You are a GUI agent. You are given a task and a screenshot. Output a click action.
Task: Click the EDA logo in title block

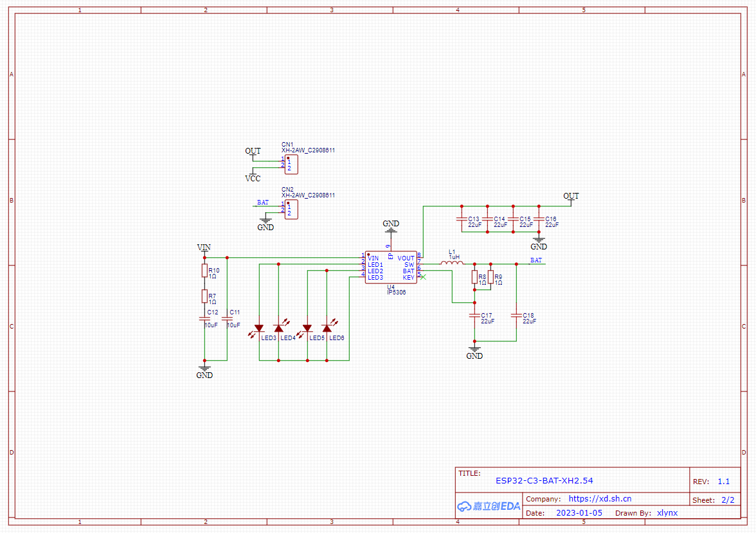point(489,506)
